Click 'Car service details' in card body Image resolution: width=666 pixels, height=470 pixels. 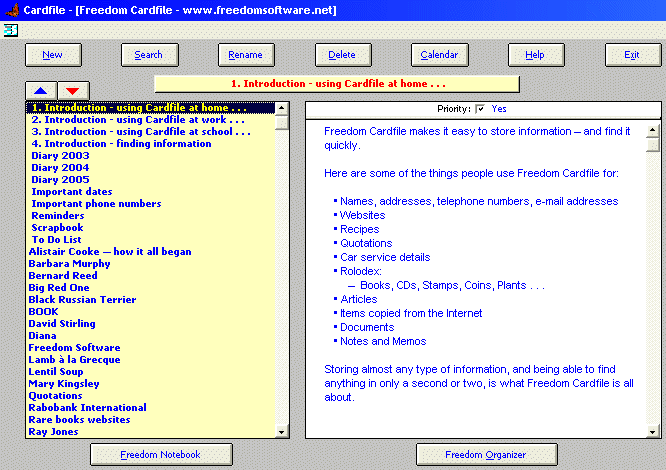(x=385, y=257)
